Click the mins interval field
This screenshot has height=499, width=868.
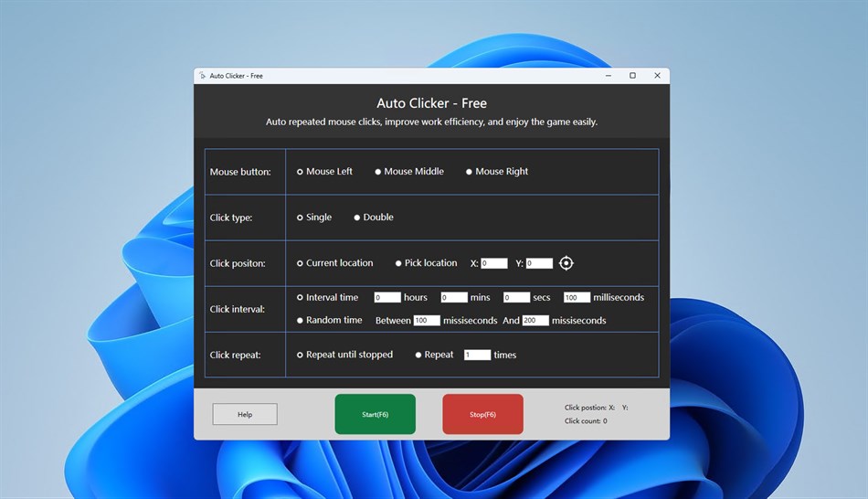pyautogui.click(x=454, y=297)
